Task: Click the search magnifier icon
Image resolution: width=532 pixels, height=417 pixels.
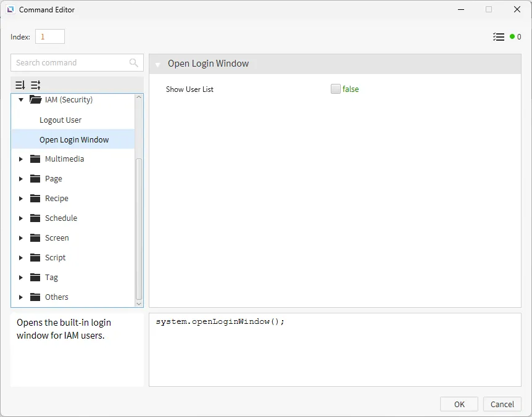Action: coord(134,63)
